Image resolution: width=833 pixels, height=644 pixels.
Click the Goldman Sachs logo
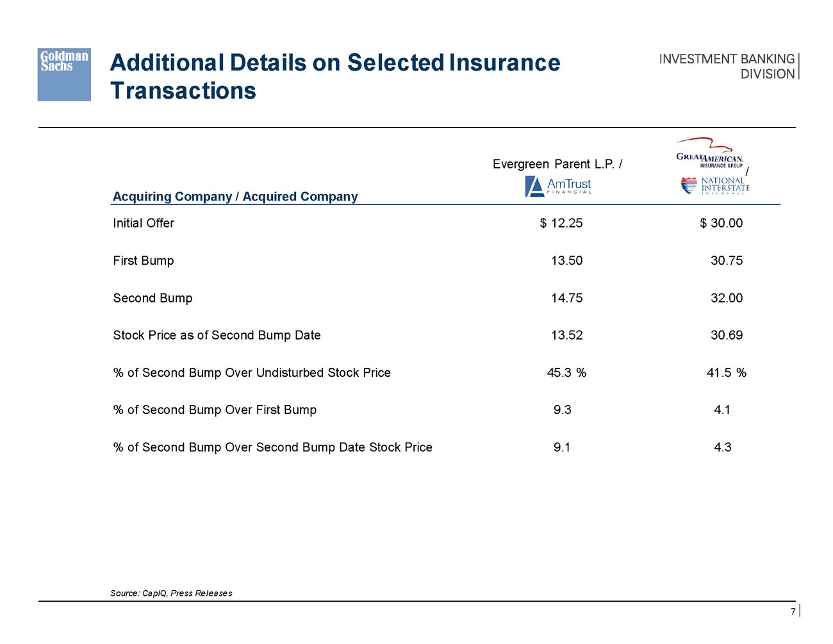64,74
